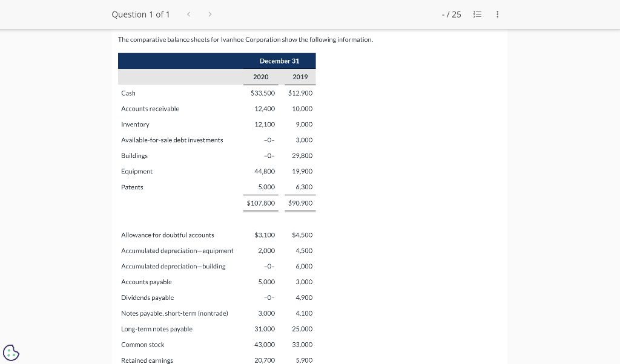Click the Retained earnings row label
Image resolution: width=620 pixels, height=364 pixels.
(x=147, y=360)
